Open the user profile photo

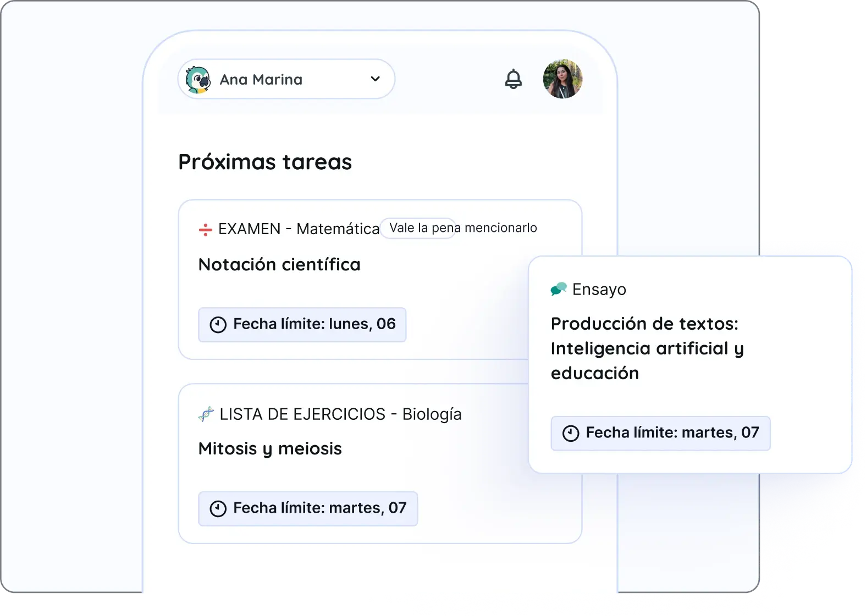click(562, 79)
